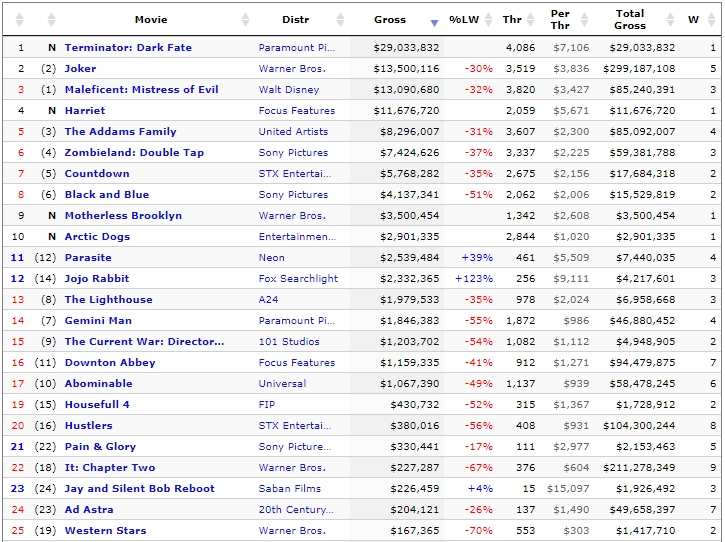Screen dimensions: 725x542
Task: Select Maleficent: Mistress of Evil link
Action: tap(141, 89)
